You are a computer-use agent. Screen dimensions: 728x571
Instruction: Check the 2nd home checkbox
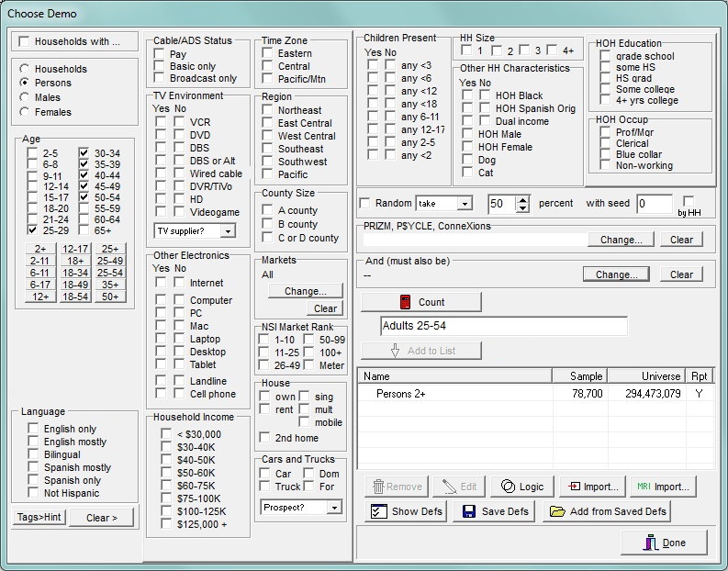(x=264, y=437)
